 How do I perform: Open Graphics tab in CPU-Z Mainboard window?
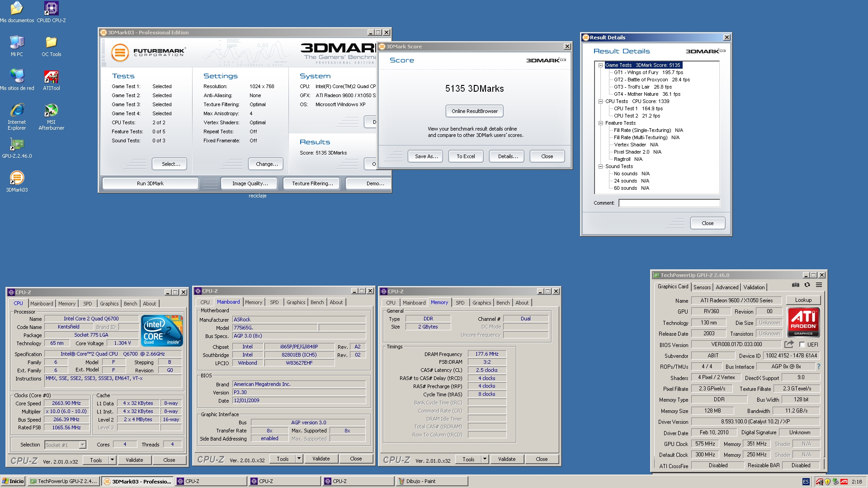pyautogui.click(x=296, y=302)
